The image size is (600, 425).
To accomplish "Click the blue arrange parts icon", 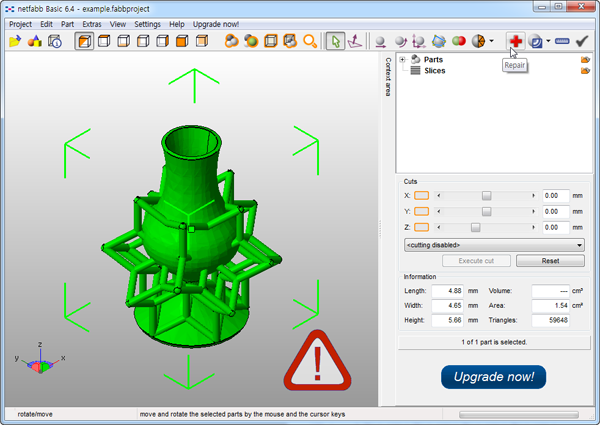I will (439, 41).
